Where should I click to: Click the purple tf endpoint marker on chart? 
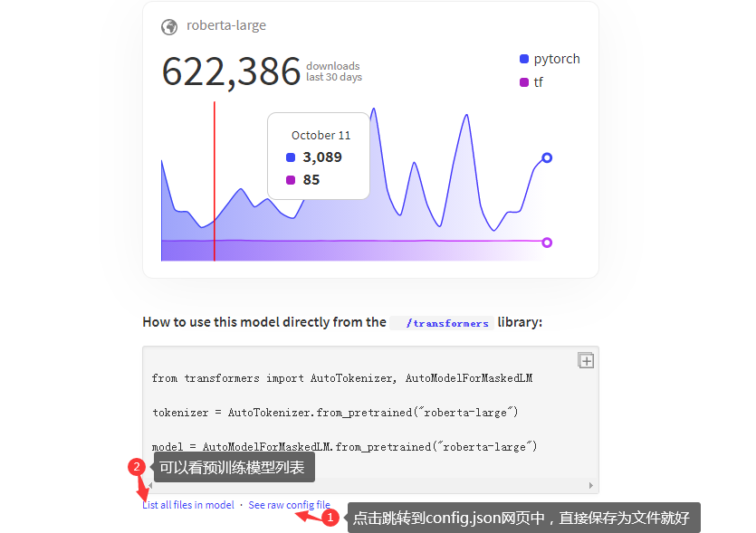click(547, 243)
